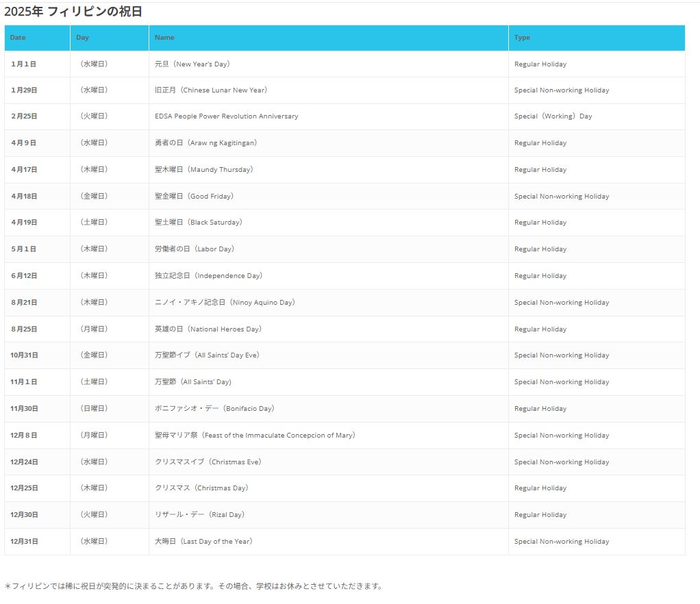This screenshot has width=700, height=604.
Task: Click Special (Working) Day in the EDSA row
Action: (553, 116)
